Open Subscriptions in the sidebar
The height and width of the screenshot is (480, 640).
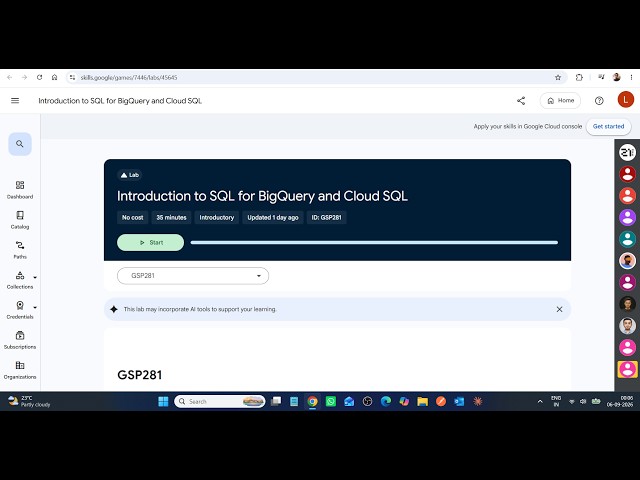click(20, 340)
